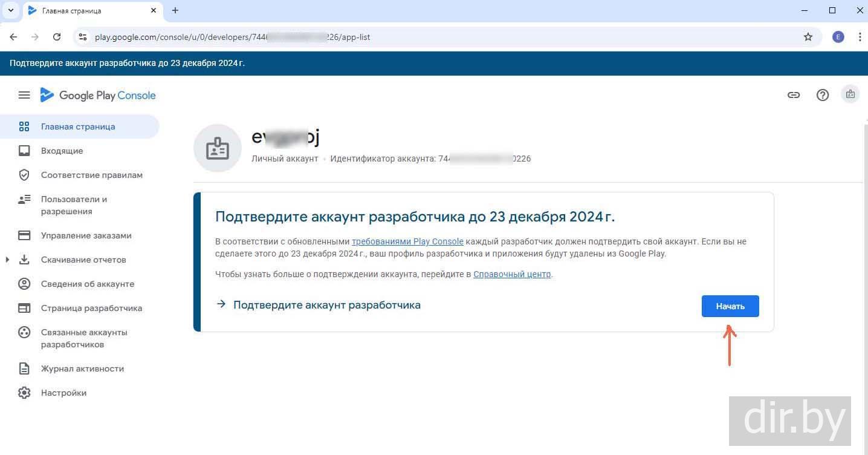The image size is (868, 455).
Task: Click the Идентификатор аккаунта text
Action: (430, 159)
